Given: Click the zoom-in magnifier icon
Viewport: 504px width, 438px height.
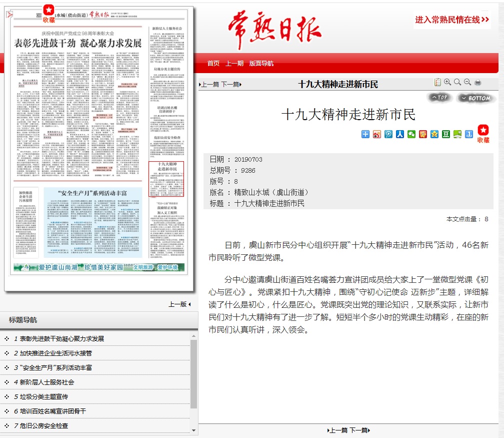Looking at the screenshot, I should pos(447,82).
